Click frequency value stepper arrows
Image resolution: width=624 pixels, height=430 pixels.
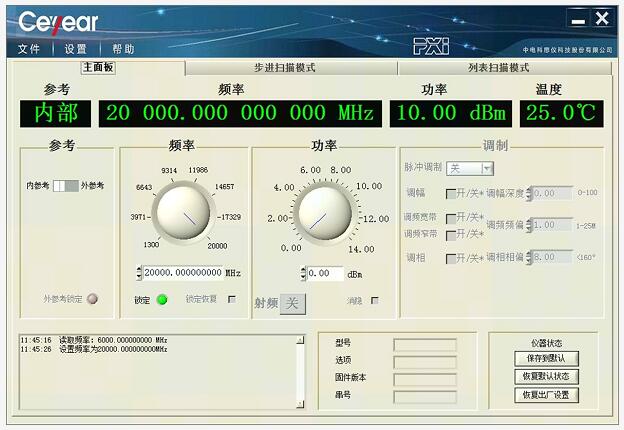click(138, 273)
